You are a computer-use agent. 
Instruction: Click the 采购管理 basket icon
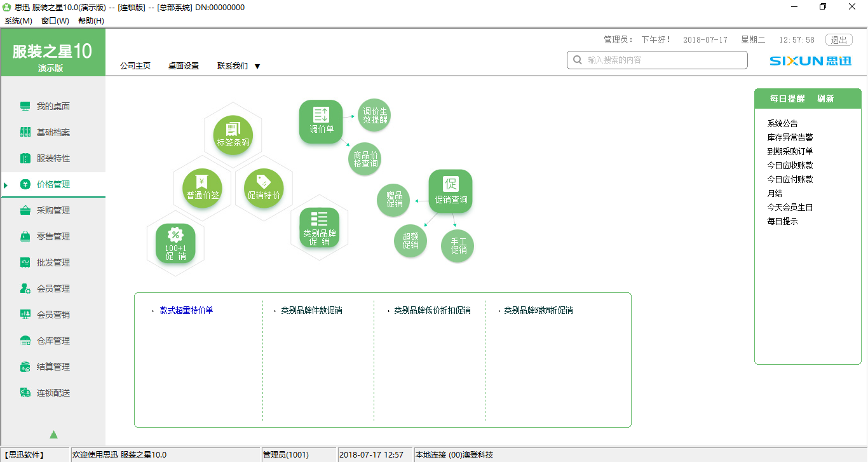(x=25, y=210)
